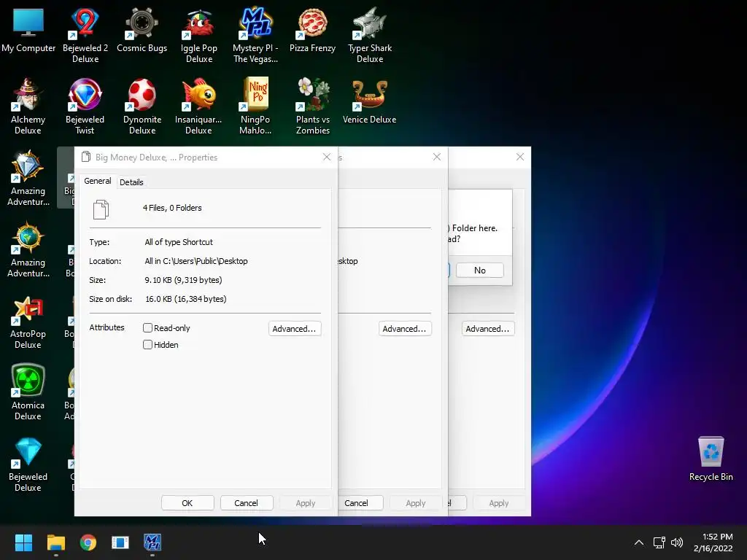This screenshot has width=747, height=560.
Task: Close the Big Money Deluxe Properties window
Action: [326, 157]
